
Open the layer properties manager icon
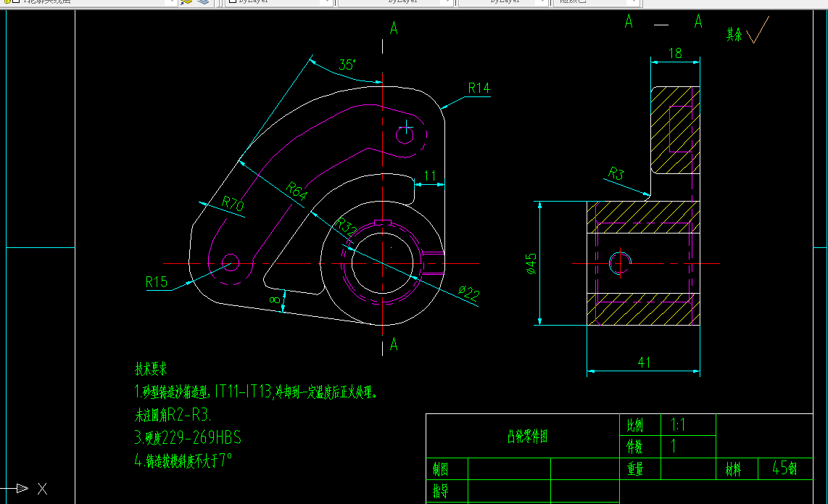[x=186, y=2]
